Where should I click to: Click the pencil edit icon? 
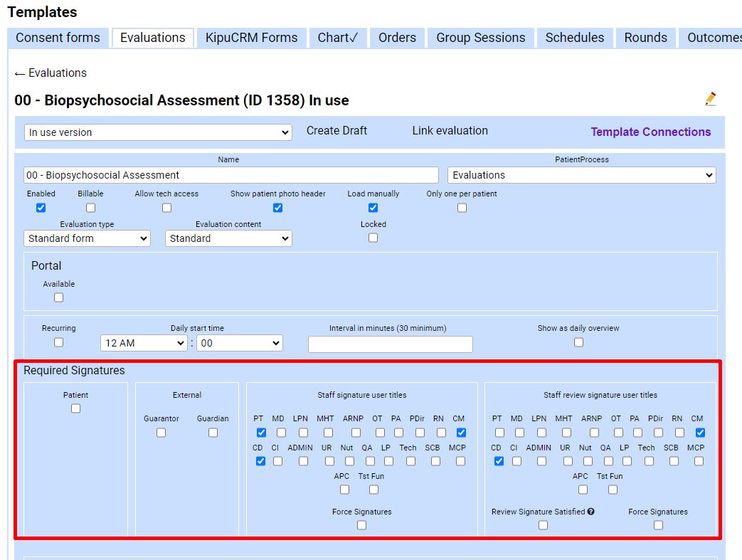[x=710, y=99]
